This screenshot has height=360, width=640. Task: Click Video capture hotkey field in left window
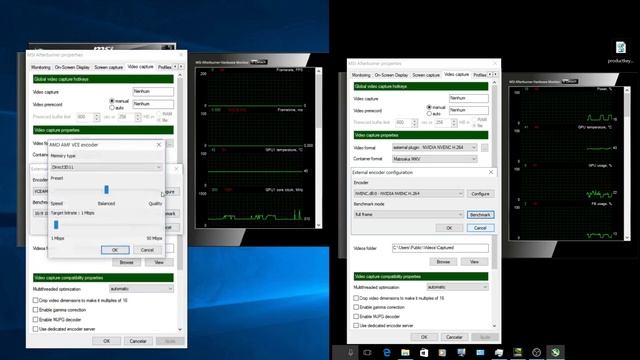point(153,91)
